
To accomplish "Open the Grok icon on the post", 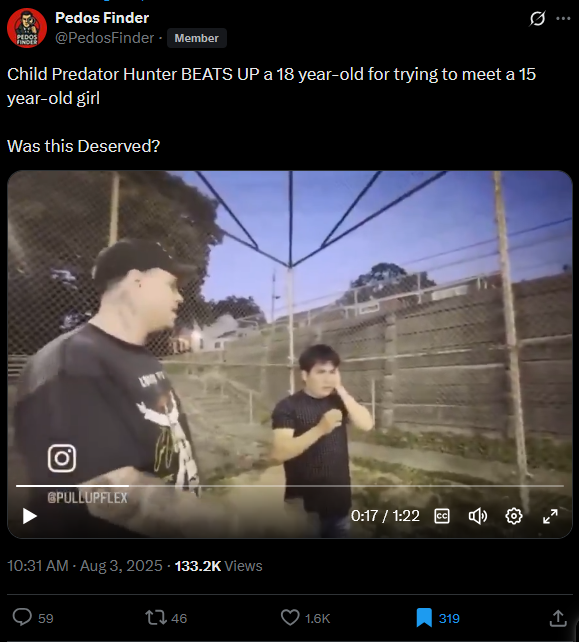I will [x=537, y=18].
